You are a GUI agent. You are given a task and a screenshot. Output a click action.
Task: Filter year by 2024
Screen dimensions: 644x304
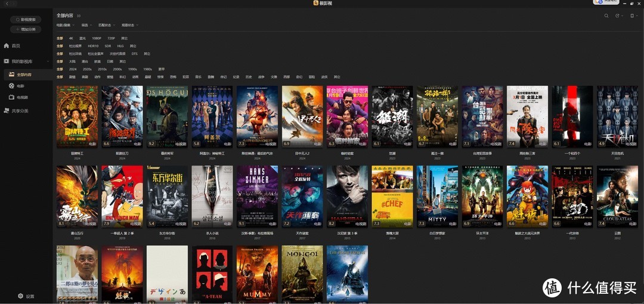(x=73, y=69)
